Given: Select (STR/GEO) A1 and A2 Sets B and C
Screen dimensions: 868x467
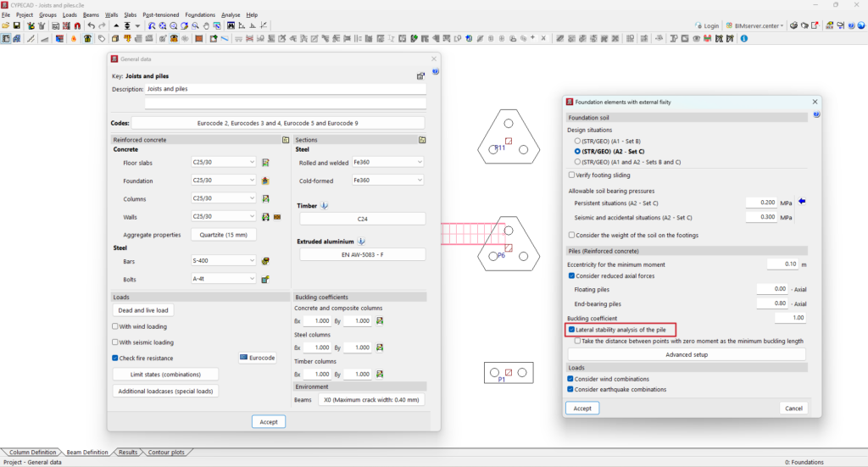Looking at the screenshot, I should (x=577, y=162).
